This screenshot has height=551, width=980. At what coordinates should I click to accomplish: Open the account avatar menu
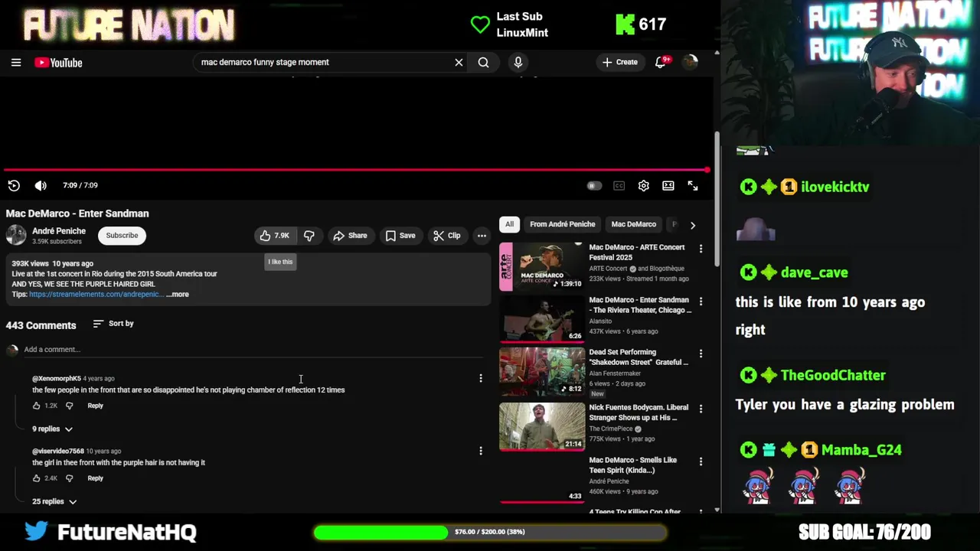pyautogui.click(x=691, y=63)
